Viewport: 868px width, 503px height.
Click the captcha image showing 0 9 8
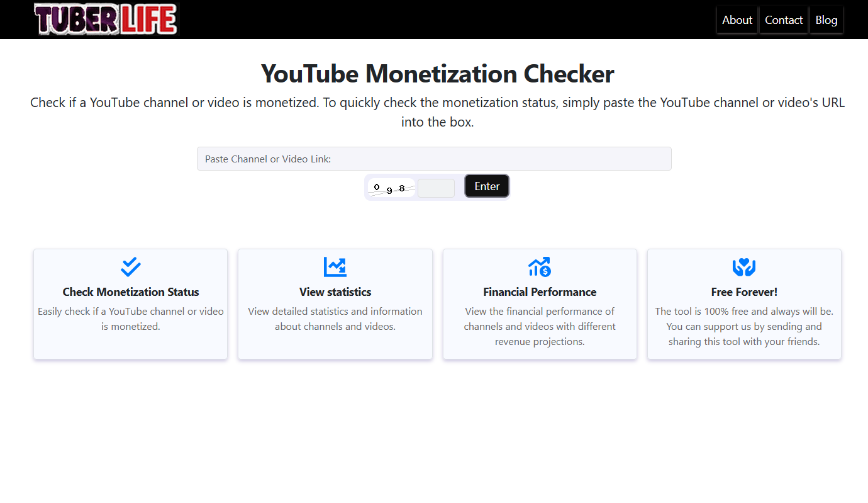tap(391, 188)
